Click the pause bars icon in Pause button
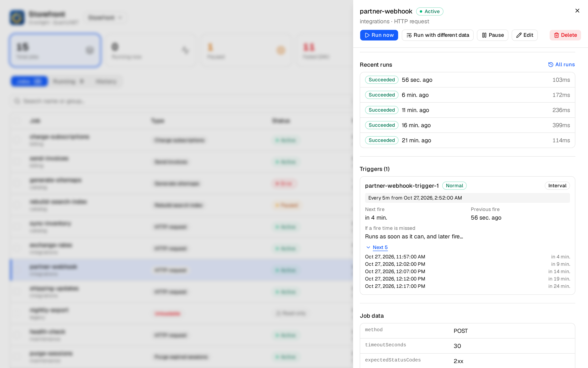588x368 pixels. pos(484,35)
